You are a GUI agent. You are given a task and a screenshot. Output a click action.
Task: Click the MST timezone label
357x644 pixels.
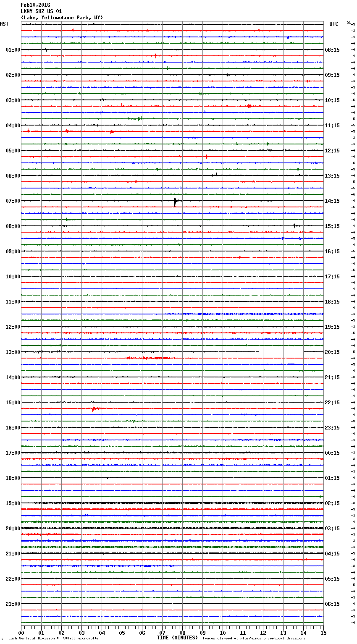[x=4, y=24]
